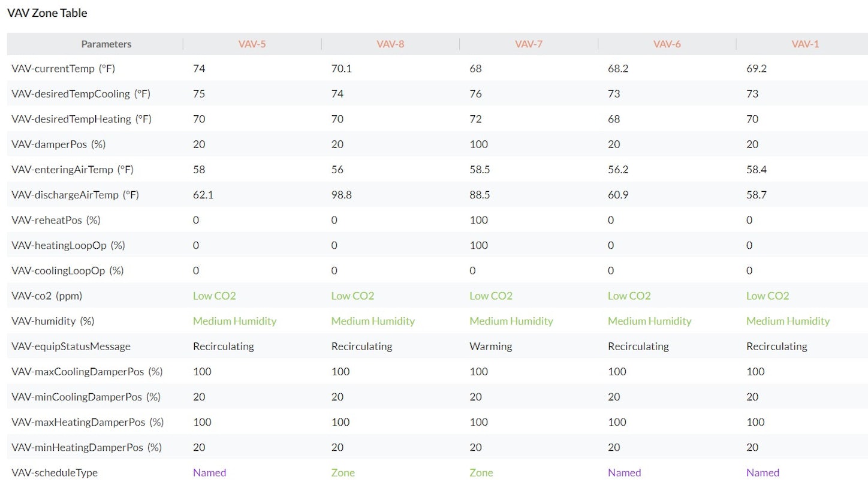Click the VAV-6 column header
Screen dimensions: 868x491
667,44
